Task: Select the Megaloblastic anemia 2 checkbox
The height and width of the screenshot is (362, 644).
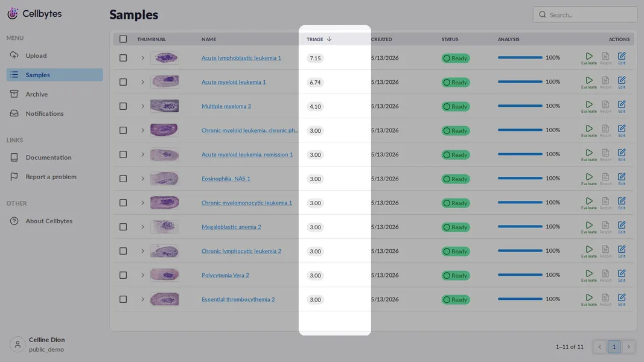Action: (x=123, y=227)
